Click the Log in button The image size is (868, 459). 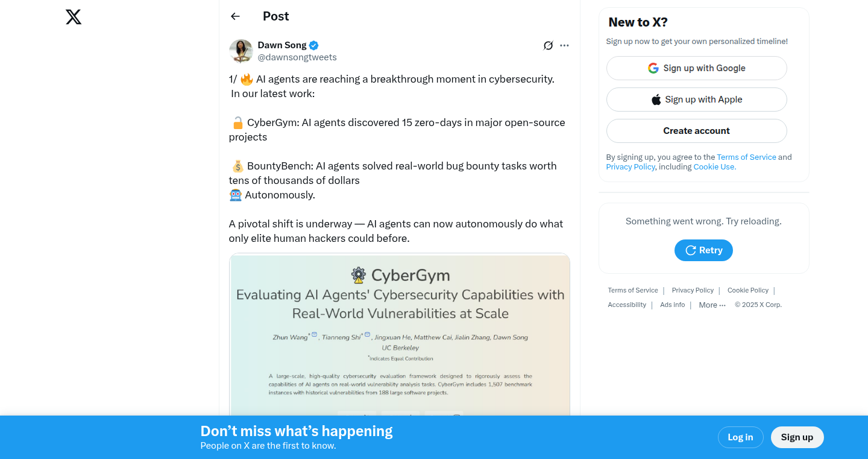(x=740, y=437)
